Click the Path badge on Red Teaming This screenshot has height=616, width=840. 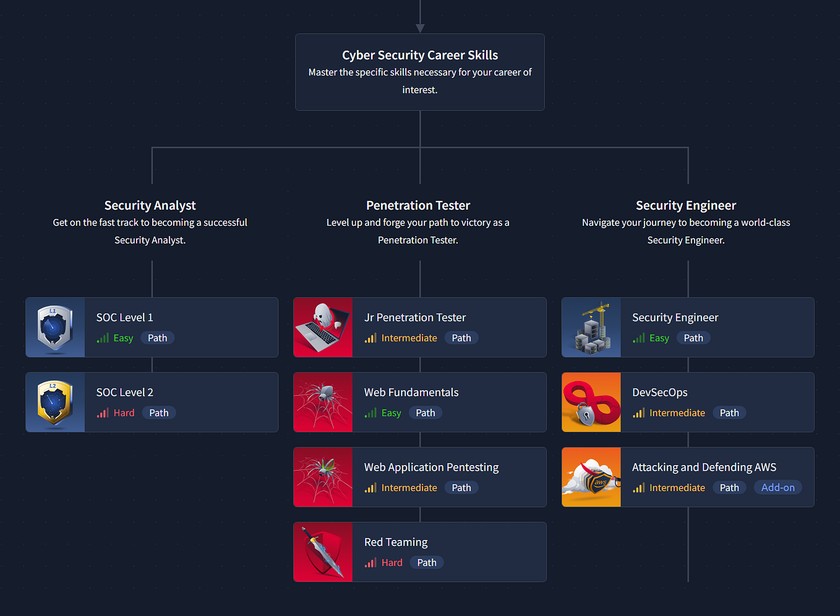tap(426, 562)
